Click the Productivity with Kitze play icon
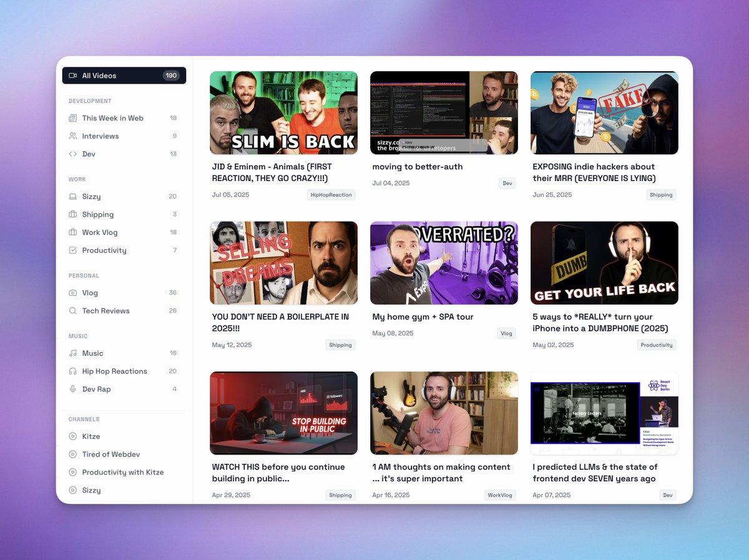This screenshot has height=560, width=749. [73, 473]
